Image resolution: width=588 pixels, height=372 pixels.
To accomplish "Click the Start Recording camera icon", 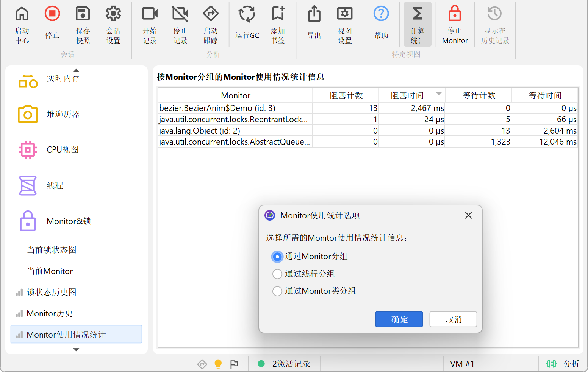I will click(150, 14).
